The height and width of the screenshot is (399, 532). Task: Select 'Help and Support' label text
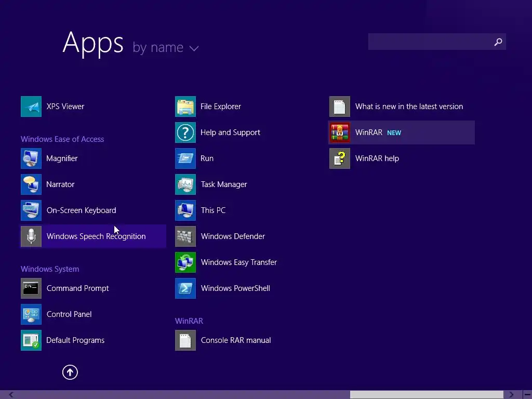click(x=230, y=132)
